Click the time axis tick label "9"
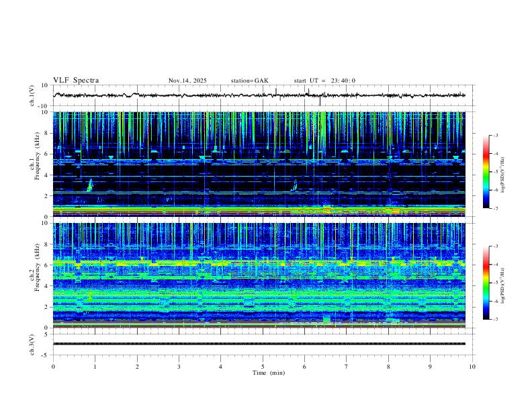Image resolution: width=532 pixels, height=411 pixels. coord(430,367)
